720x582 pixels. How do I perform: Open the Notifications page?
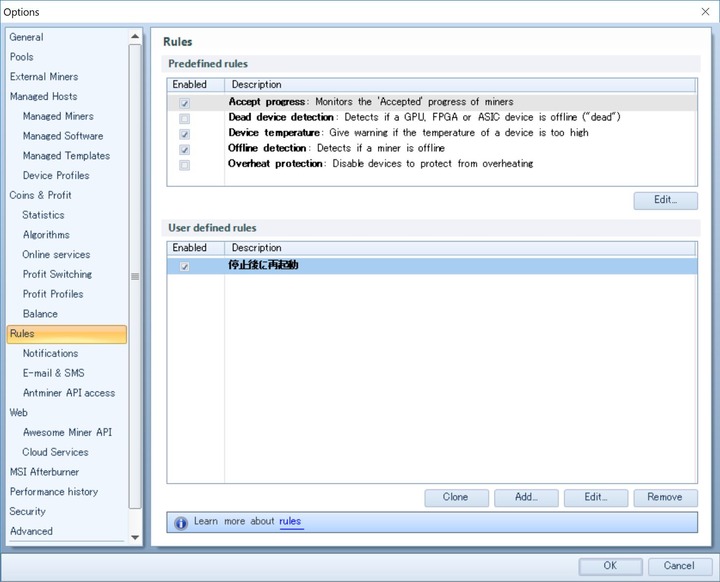[x=51, y=353]
